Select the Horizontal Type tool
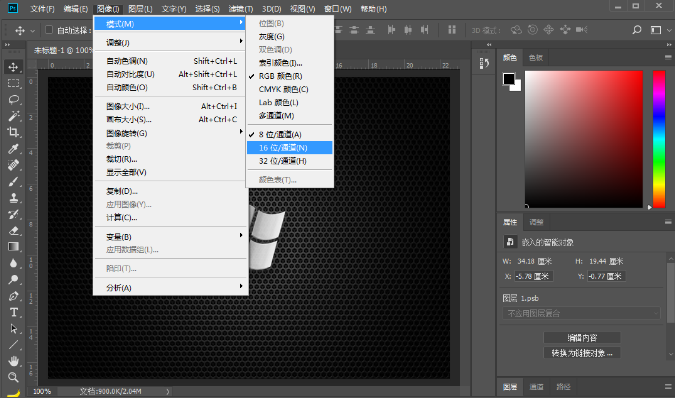675x400 pixels. click(14, 311)
